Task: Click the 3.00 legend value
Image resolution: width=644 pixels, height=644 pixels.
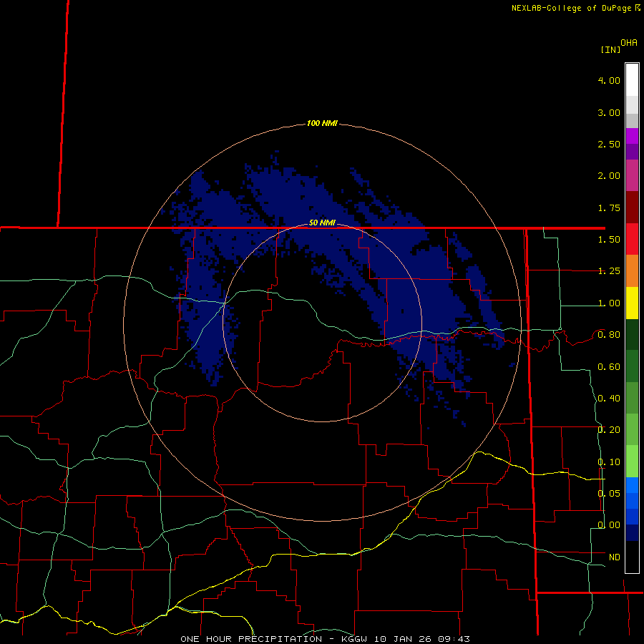Action: (609, 112)
